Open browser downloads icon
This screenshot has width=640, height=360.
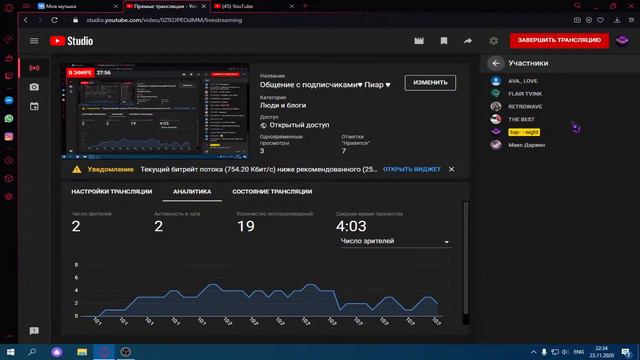(x=617, y=20)
